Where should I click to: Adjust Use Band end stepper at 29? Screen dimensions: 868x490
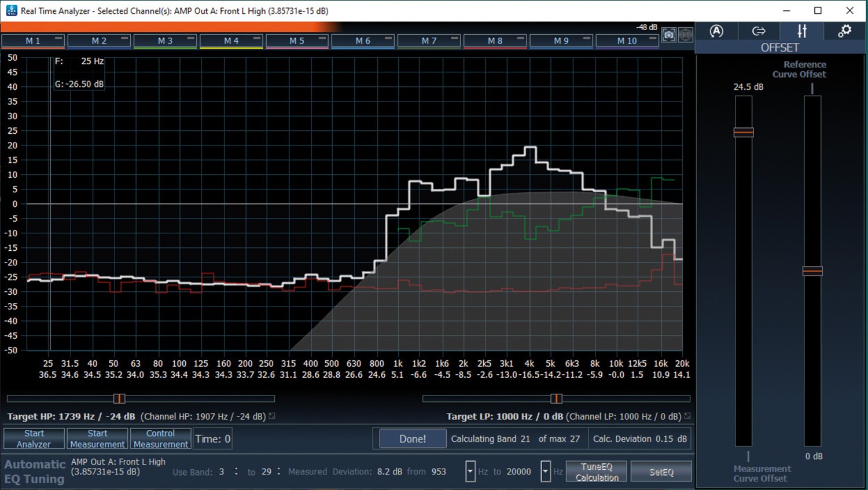(x=278, y=471)
